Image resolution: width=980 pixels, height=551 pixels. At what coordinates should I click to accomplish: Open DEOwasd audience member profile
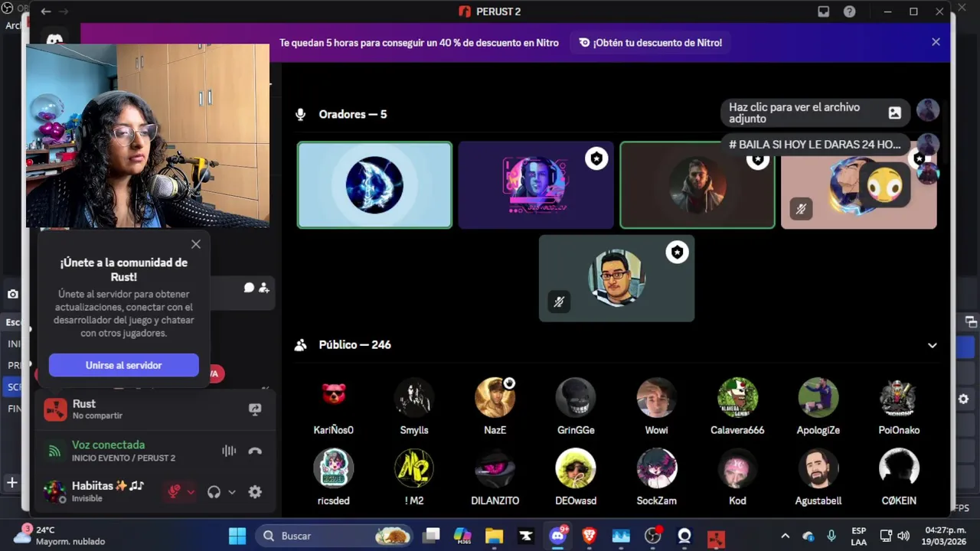(x=576, y=478)
